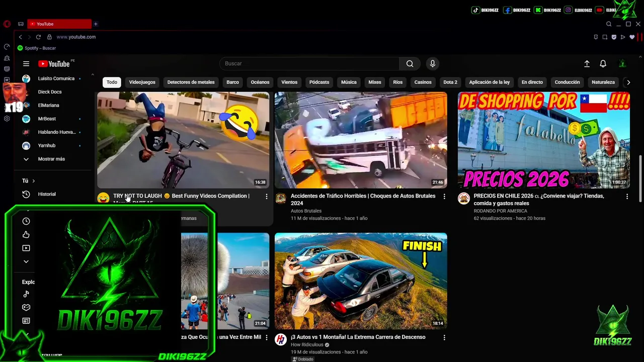Select the Videojuegos filter chip
Image resolution: width=644 pixels, height=362 pixels.
(142, 82)
